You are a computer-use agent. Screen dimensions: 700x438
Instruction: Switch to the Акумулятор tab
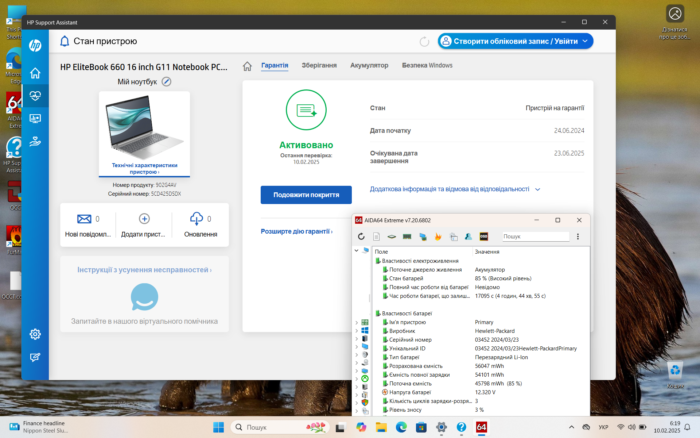click(x=369, y=66)
